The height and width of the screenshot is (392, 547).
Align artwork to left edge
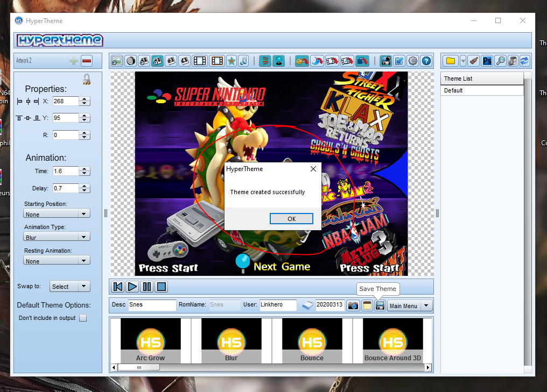[x=19, y=102]
